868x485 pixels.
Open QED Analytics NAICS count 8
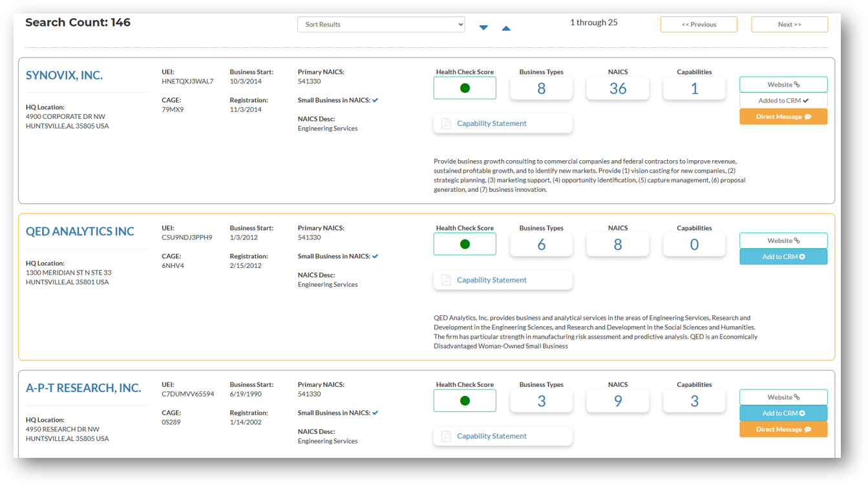pyautogui.click(x=618, y=245)
